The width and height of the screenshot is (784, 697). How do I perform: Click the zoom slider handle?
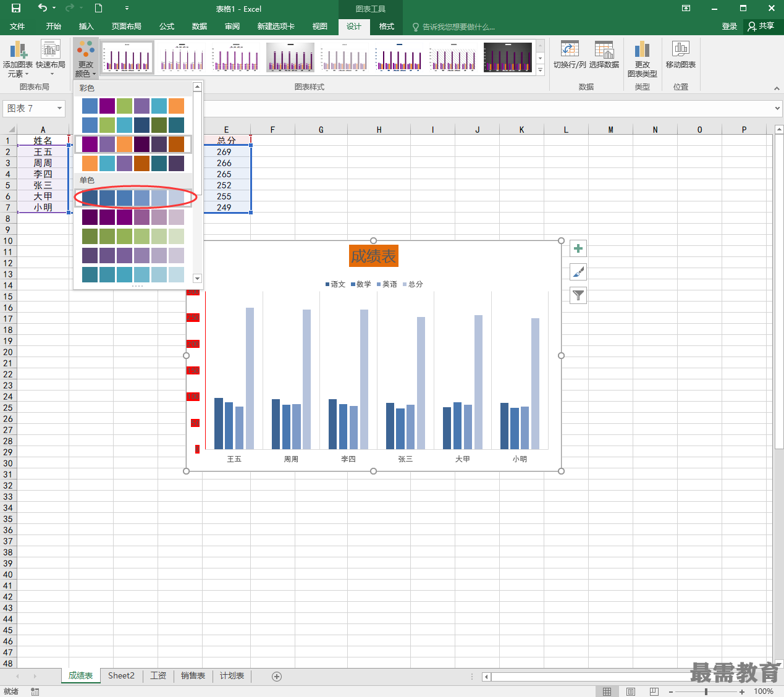(706, 691)
